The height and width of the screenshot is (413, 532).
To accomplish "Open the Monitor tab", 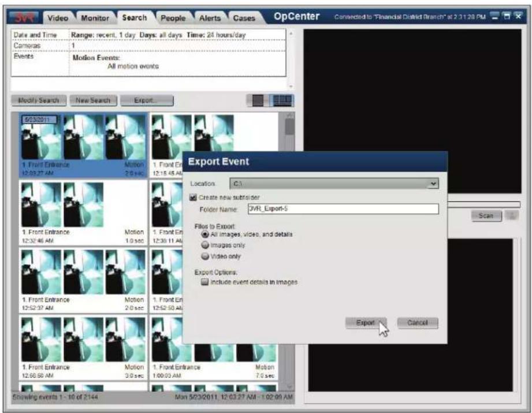I will pos(95,18).
